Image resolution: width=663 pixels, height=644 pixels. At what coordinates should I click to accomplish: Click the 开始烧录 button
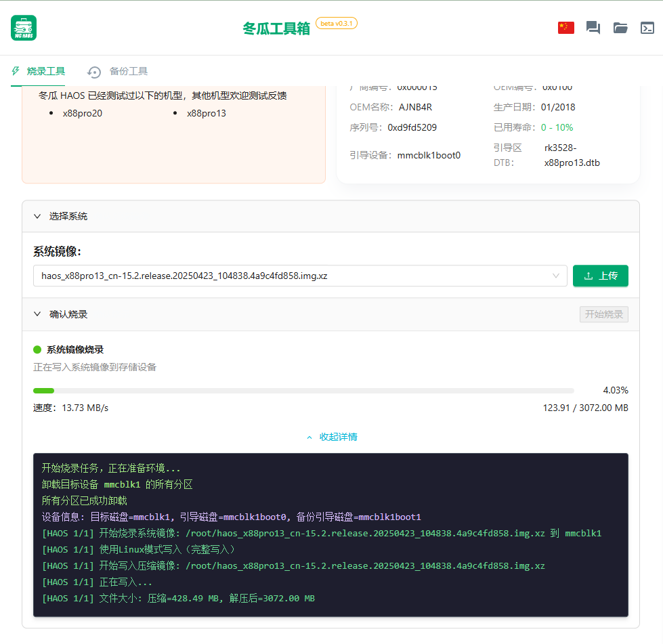pyautogui.click(x=604, y=314)
